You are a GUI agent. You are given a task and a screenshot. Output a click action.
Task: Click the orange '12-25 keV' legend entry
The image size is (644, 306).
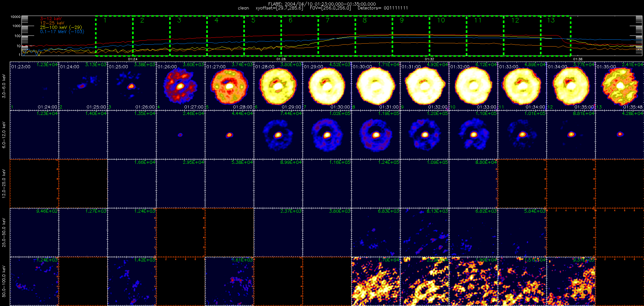(52, 23)
